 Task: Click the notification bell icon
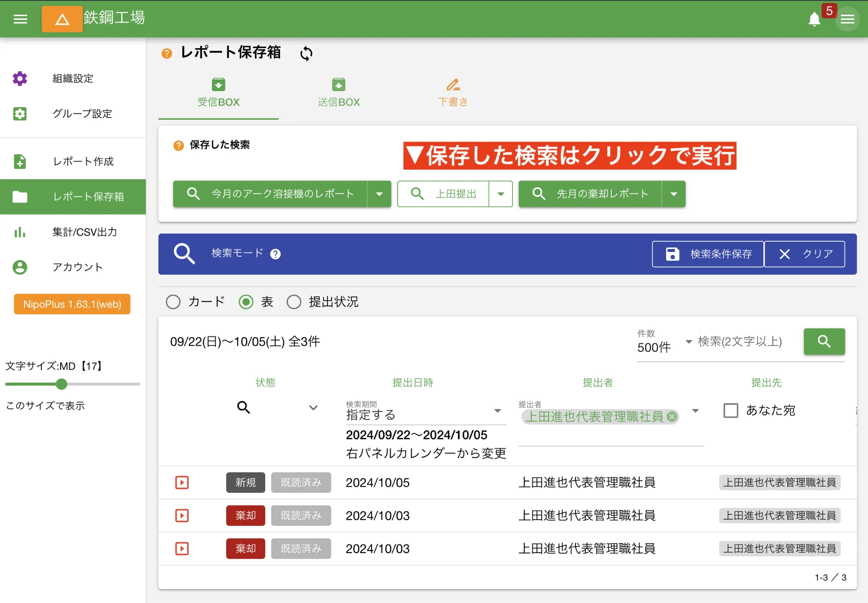pyautogui.click(x=814, y=19)
